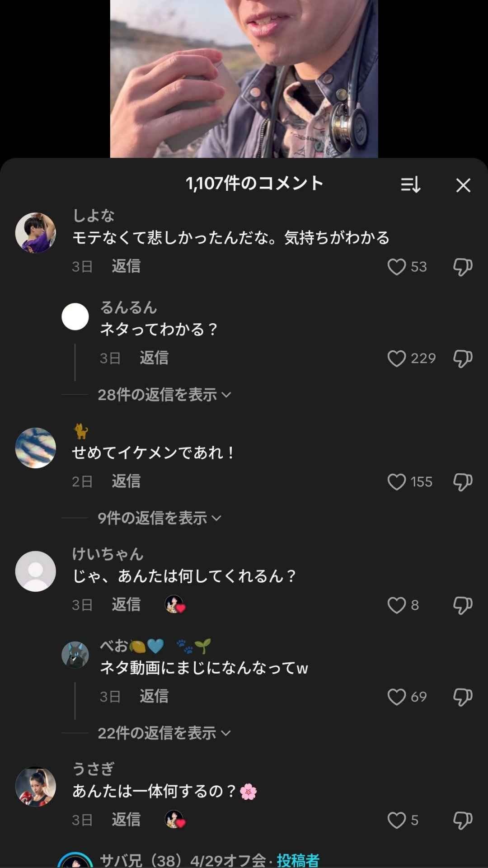The image size is (488, 868).
Task: Dislike けいちゃん's comment
Action: [463, 605]
